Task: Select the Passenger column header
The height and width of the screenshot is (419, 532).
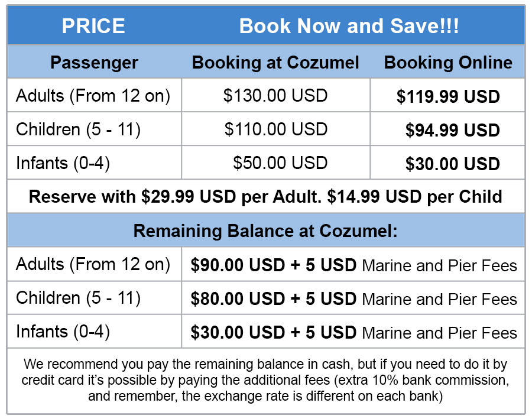Action: pos(94,63)
